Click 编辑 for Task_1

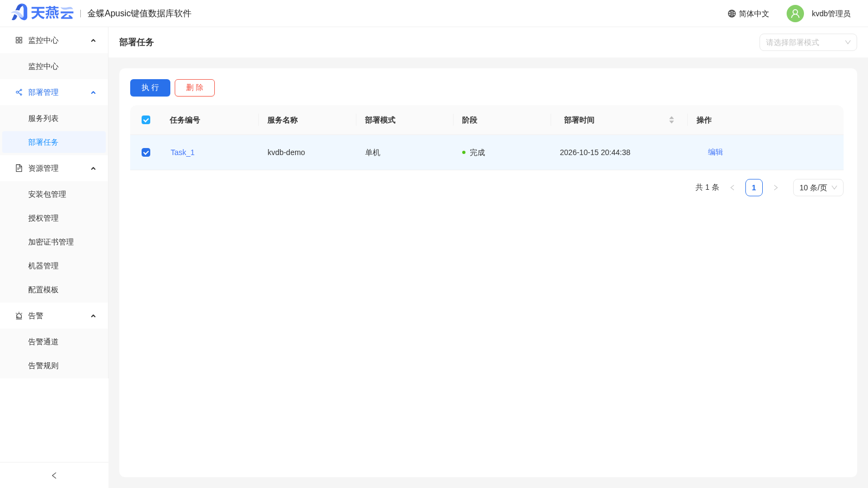715,152
